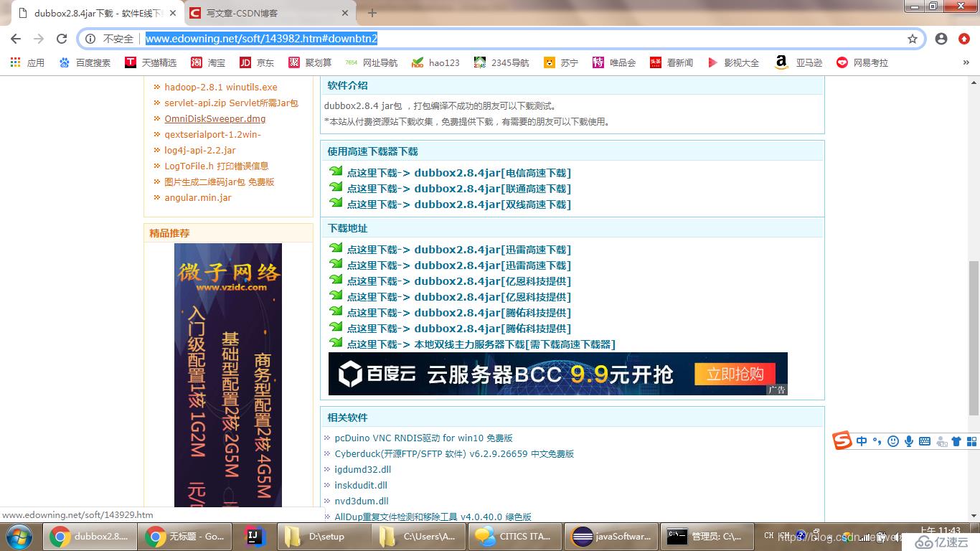Open LogToFile.h 打印错误信息 link
The image size is (980, 551).
click(x=217, y=166)
